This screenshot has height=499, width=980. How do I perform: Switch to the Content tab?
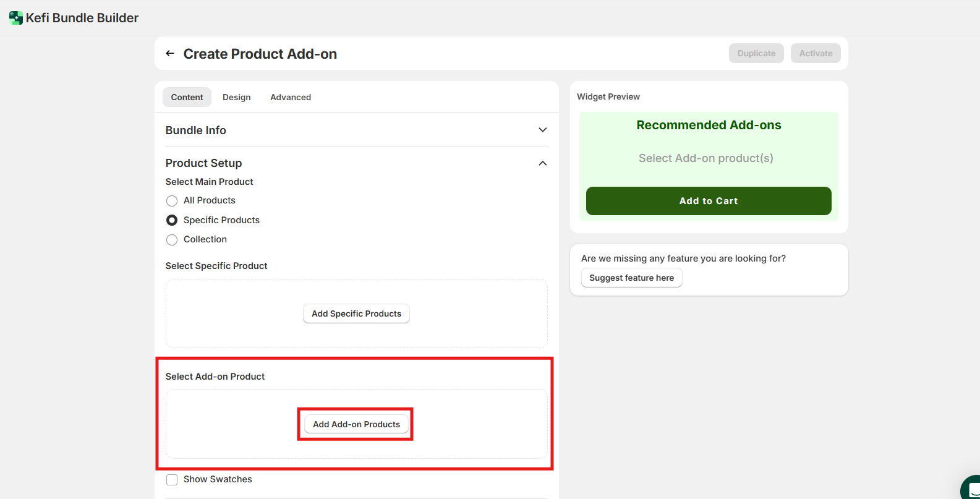(x=187, y=97)
